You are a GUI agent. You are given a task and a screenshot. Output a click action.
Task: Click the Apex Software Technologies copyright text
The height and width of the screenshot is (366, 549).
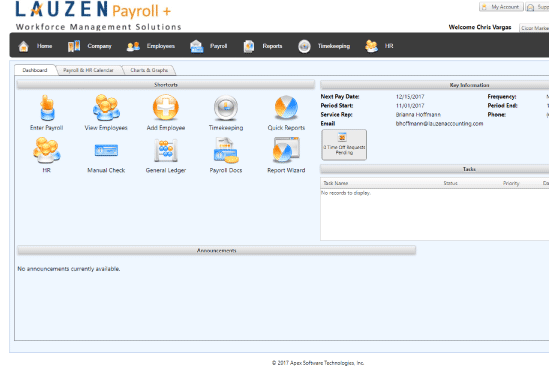click(x=318, y=363)
